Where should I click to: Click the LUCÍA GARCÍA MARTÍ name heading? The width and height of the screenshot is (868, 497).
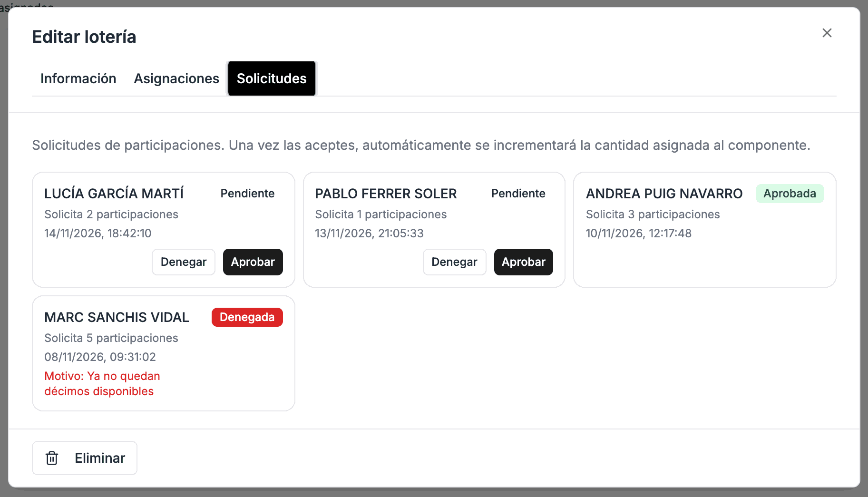[x=114, y=194]
